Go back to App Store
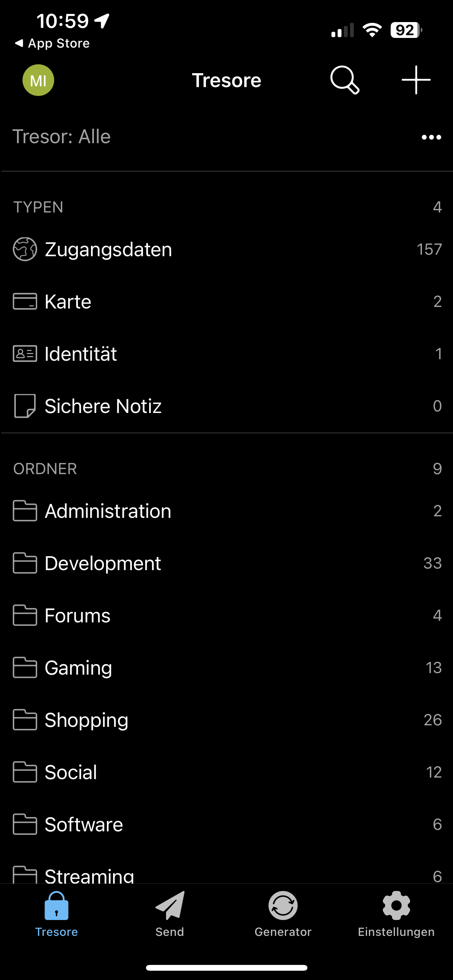This screenshot has width=453, height=980. point(52,43)
